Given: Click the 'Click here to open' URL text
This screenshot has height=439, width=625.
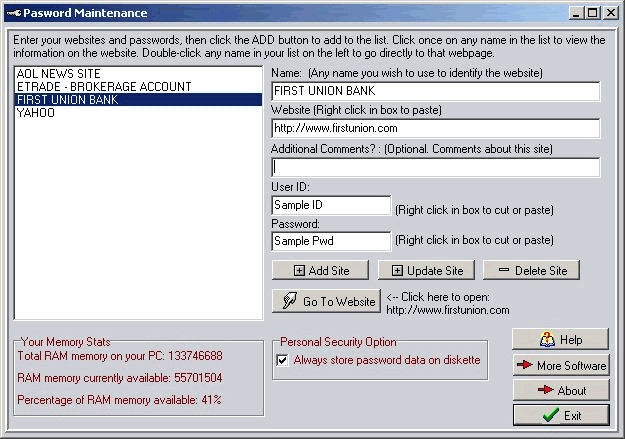Looking at the screenshot, I should 448,310.
